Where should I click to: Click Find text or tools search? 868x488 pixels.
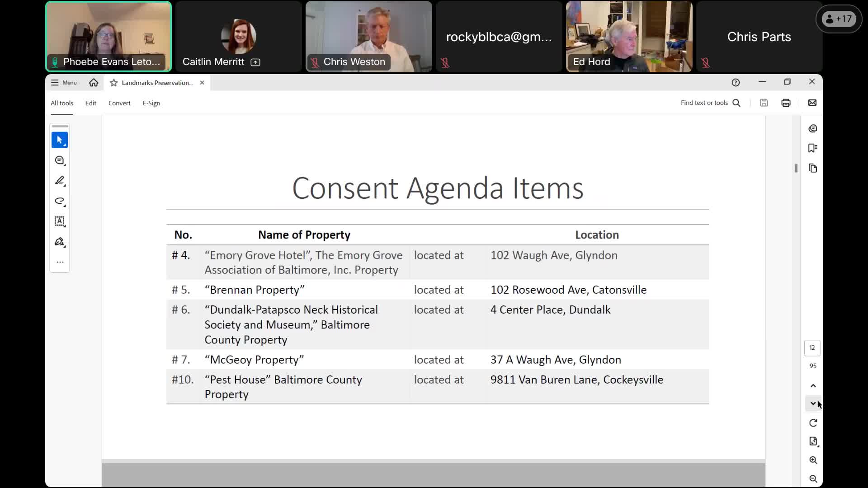pyautogui.click(x=710, y=103)
